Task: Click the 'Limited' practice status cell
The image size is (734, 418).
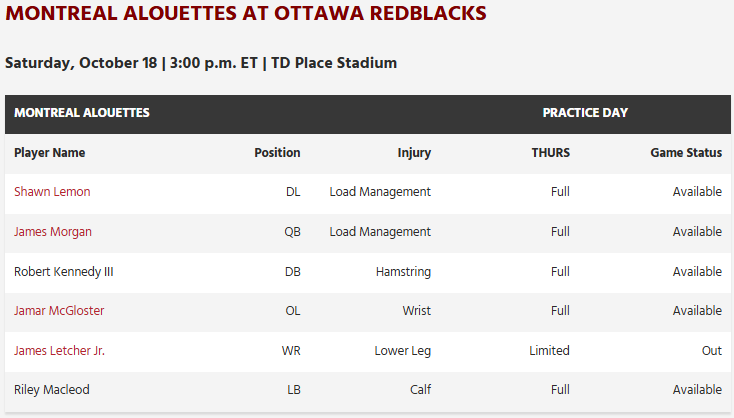Action: coord(549,351)
